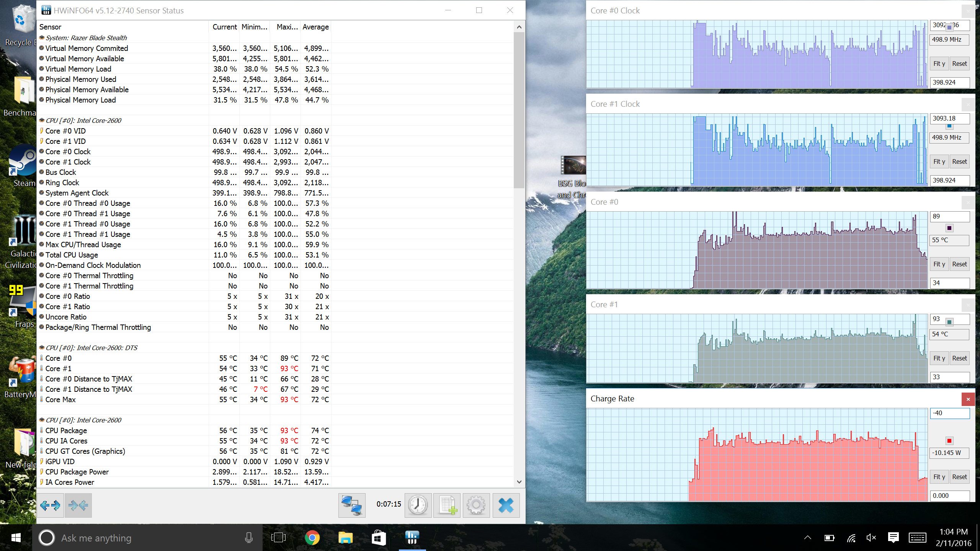Click Fit y on Core #0 Clock graph
This screenshot has height=551, width=980.
pyautogui.click(x=939, y=64)
